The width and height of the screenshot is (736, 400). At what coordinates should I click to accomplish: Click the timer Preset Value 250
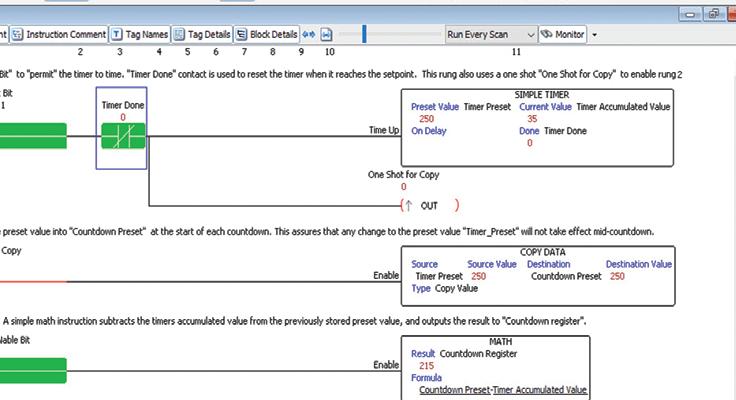426,119
